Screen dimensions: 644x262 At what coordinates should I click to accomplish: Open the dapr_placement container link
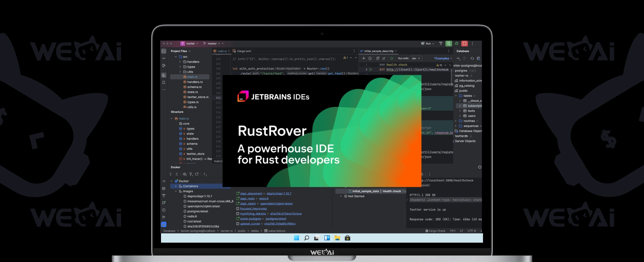pos(251,193)
